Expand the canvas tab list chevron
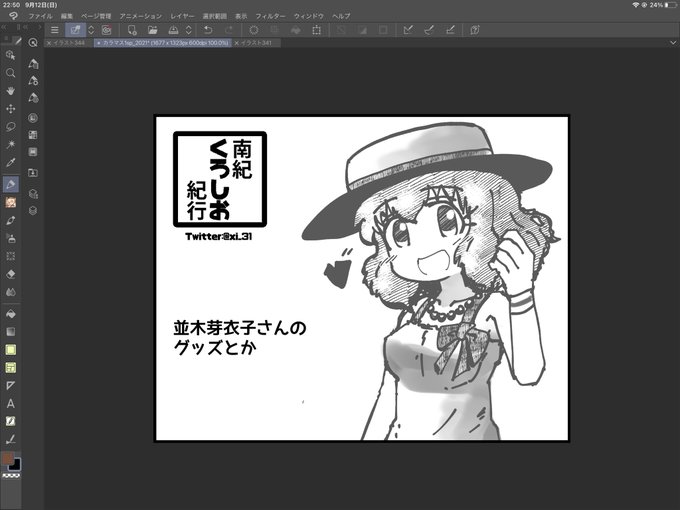This screenshot has width=680, height=510. 673,42
